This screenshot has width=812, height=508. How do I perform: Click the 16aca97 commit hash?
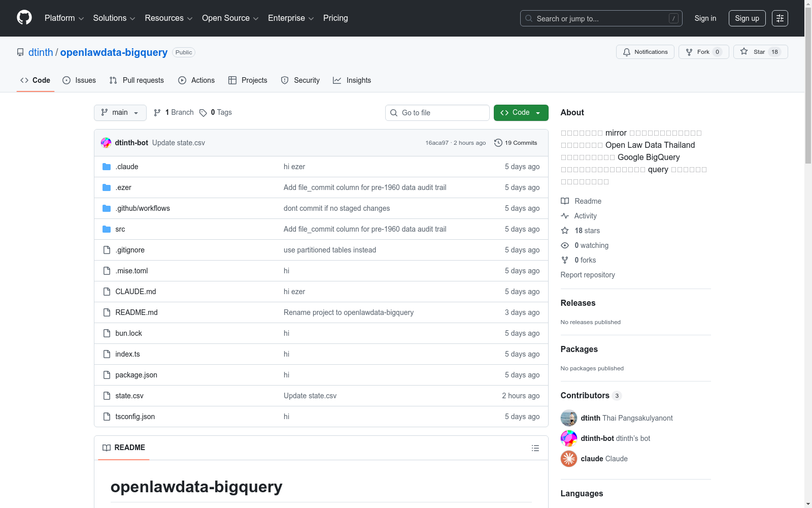point(437,143)
